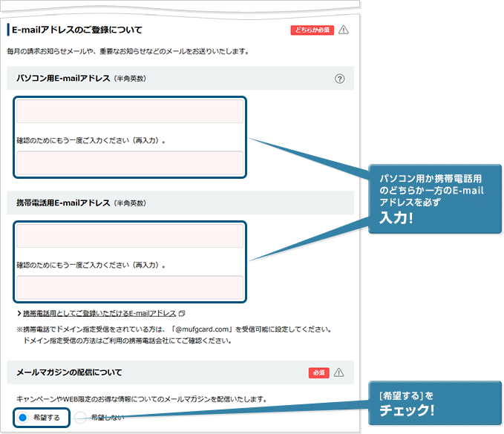Click the パソコン用 E-mail re-entry confirmation field
504x434 pixels.
point(130,162)
